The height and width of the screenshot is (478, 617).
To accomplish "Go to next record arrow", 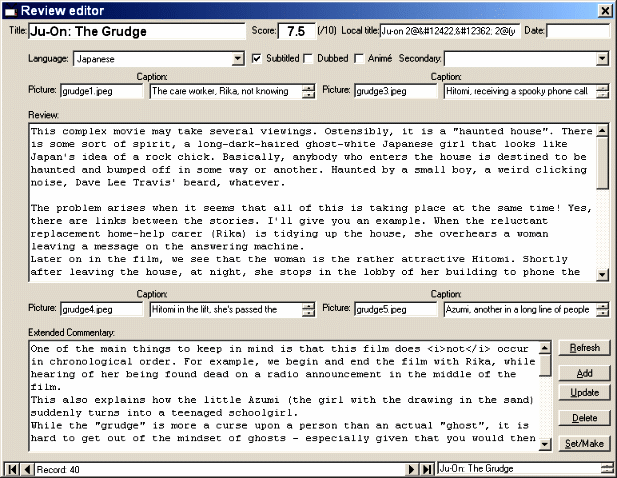I will [412, 469].
